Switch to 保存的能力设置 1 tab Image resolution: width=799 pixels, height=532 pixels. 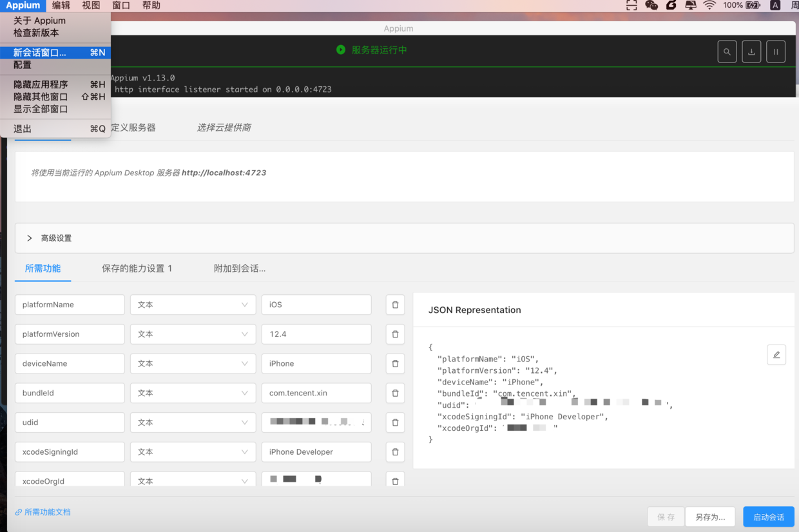pos(137,269)
